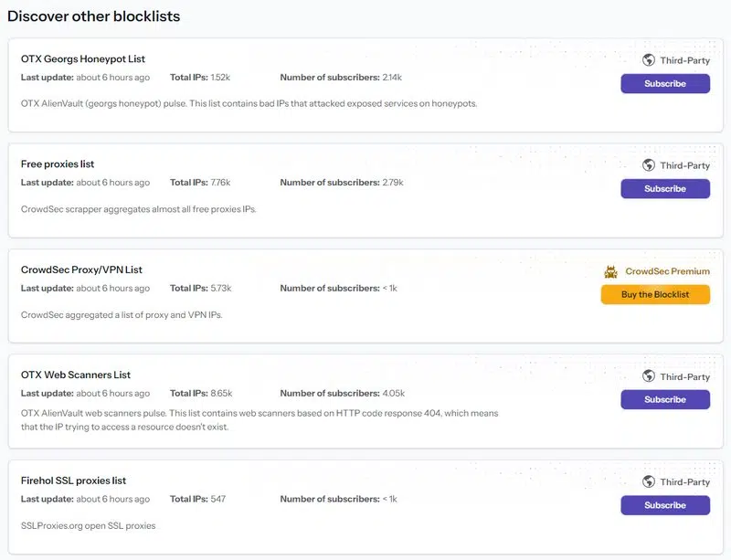The image size is (731, 560).
Task: Click CrowdSec Premium crown icon
Action: click(x=611, y=271)
